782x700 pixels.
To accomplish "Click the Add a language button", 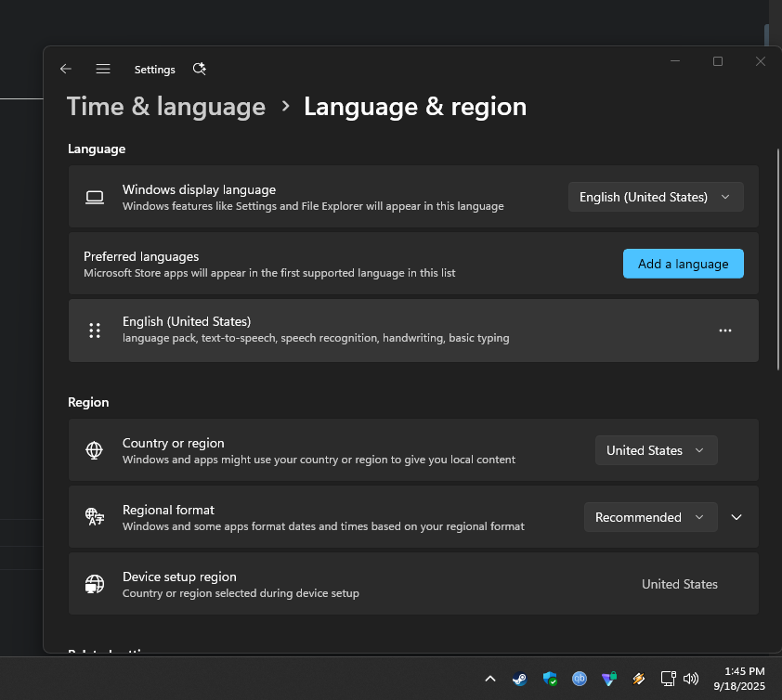I will [684, 264].
